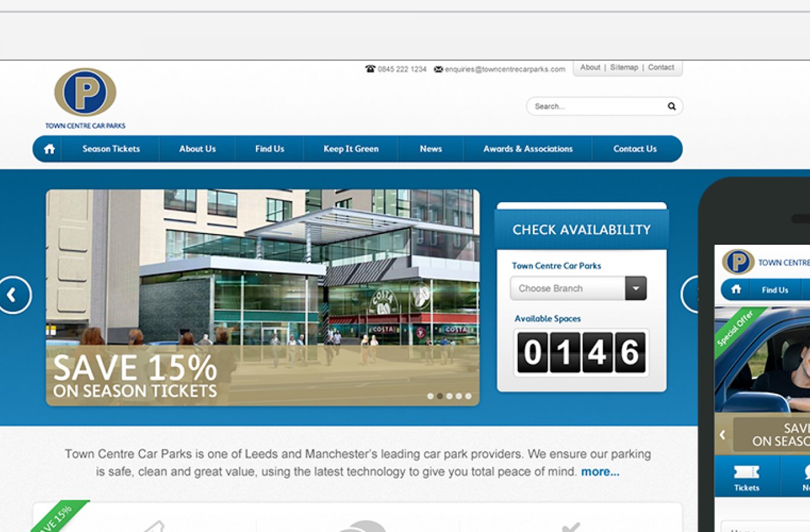Click the Available Spaces label
Screen dimensions: 810x532
tap(547, 319)
